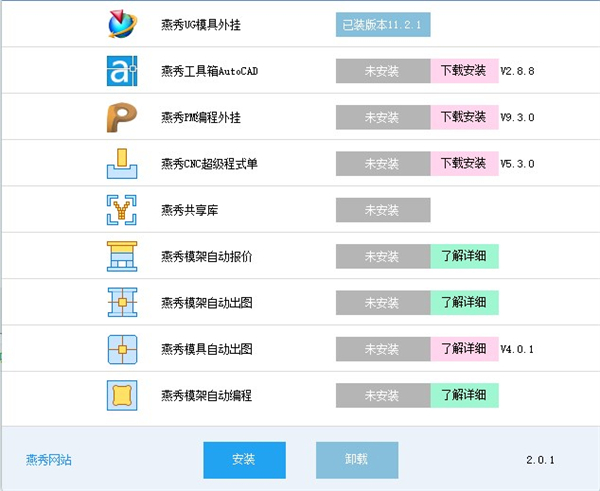Download and install 燕秀PM编程外挂
600x491 pixels.
(464, 117)
